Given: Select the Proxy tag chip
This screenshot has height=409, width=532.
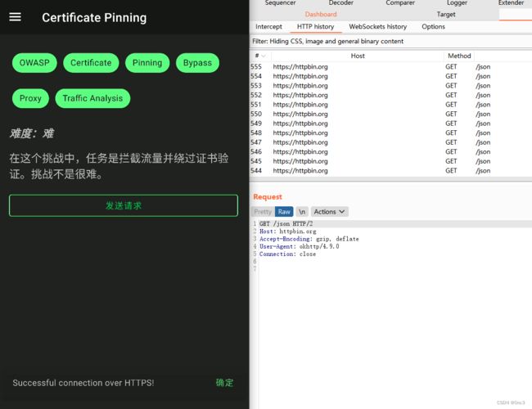Looking at the screenshot, I should 30,98.
